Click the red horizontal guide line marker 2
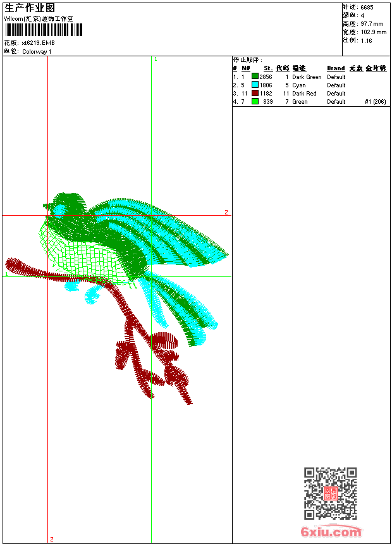 tap(226, 213)
